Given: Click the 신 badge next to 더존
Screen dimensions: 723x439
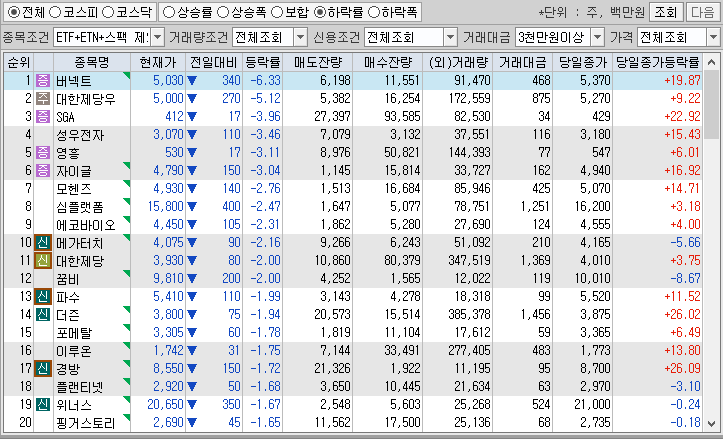Looking at the screenshot, I should [x=43, y=314].
